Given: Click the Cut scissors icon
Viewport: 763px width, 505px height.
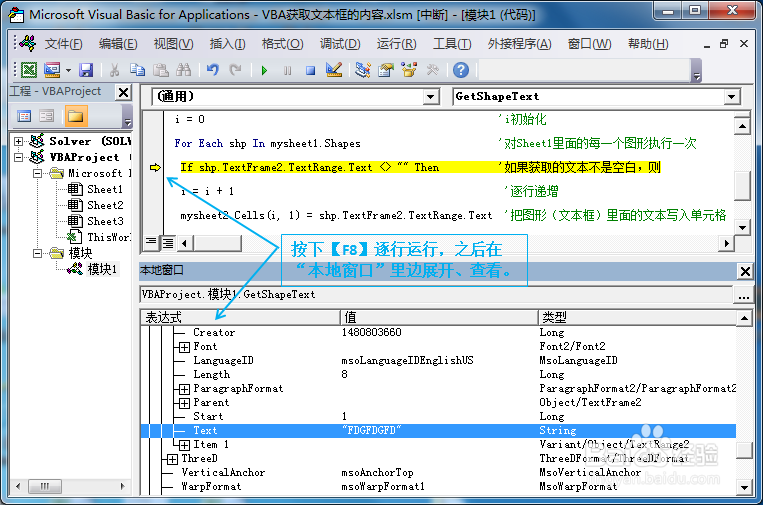Looking at the screenshot, I should [114, 70].
